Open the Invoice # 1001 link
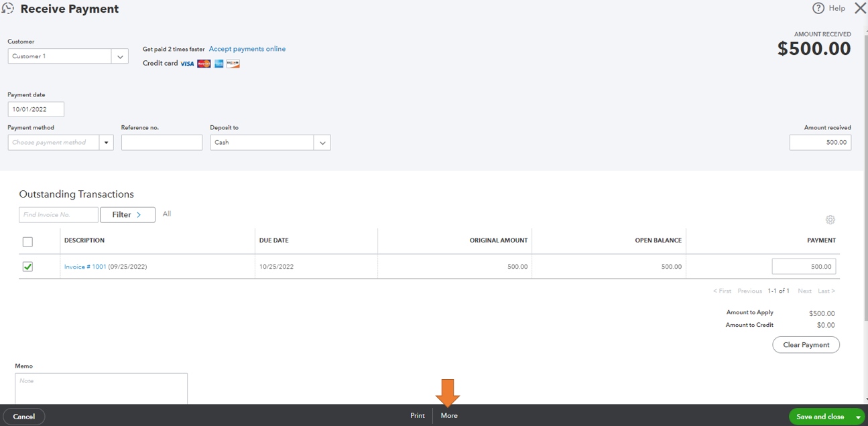Screen dimensions: 868x426 (x=85, y=267)
